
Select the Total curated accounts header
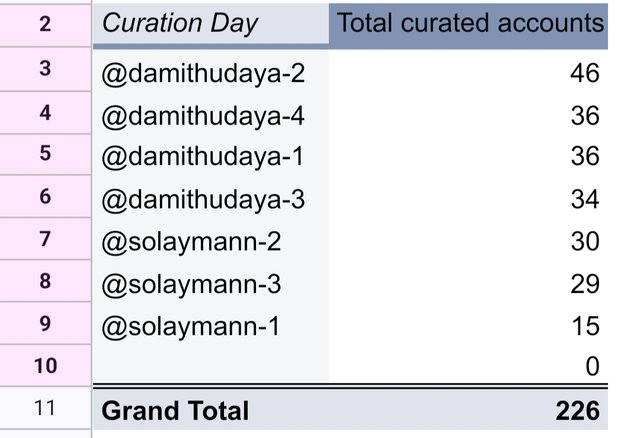pos(467,23)
